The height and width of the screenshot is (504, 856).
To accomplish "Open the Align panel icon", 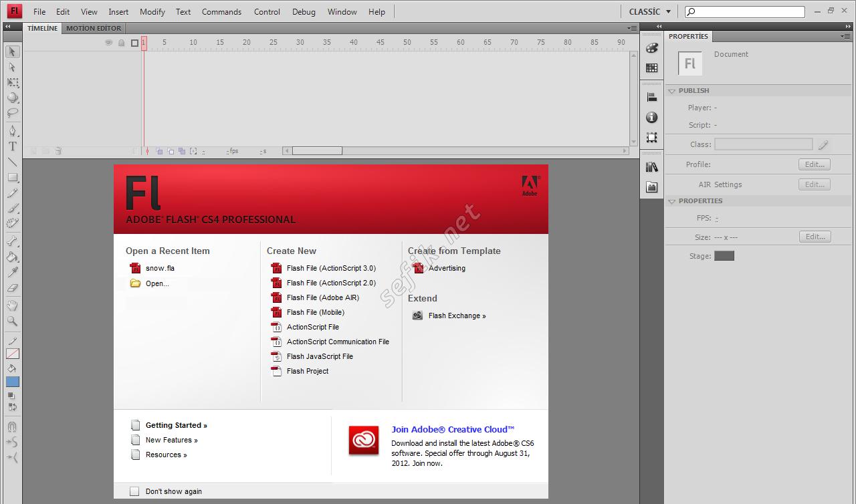I will coord(652,98).
